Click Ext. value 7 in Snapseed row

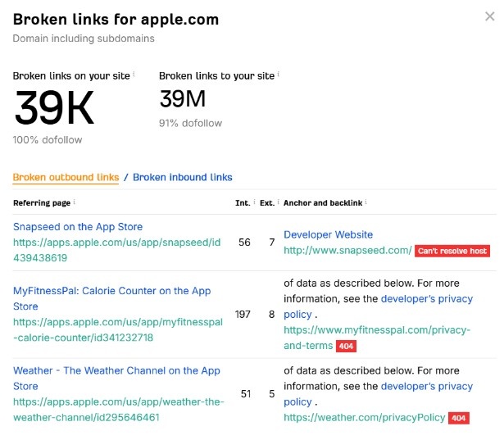tap(272, 243)
